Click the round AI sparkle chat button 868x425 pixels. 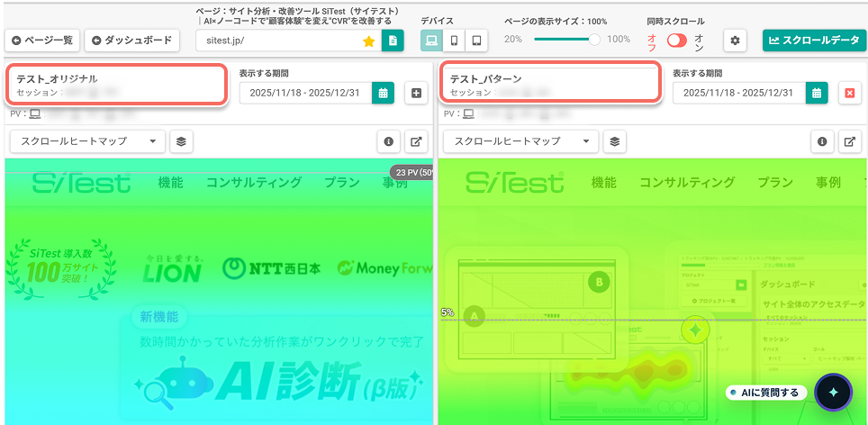pos(834,392)
